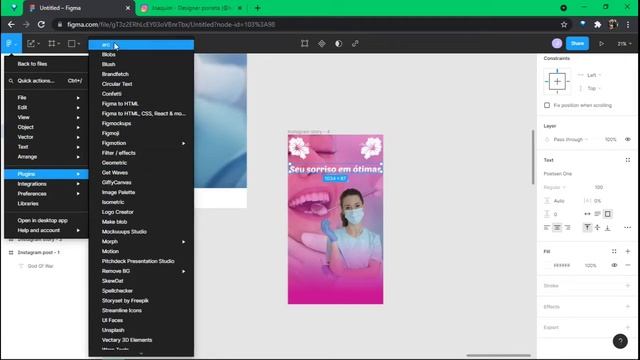Align text right in Text panel
The width and height of the screenshot is (640, 360).
tap(567, 227)
